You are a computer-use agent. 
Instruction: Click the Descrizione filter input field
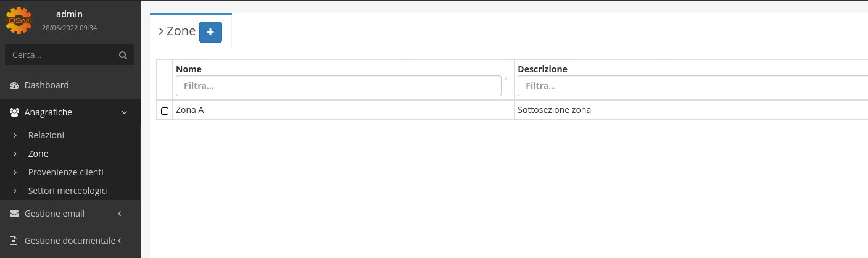tap(693, 86)
